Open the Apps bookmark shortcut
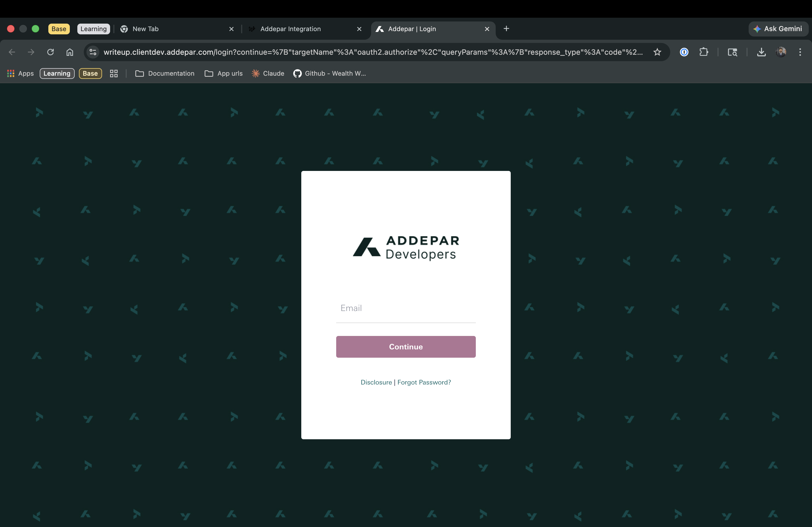812x527 pixels. 20,73
